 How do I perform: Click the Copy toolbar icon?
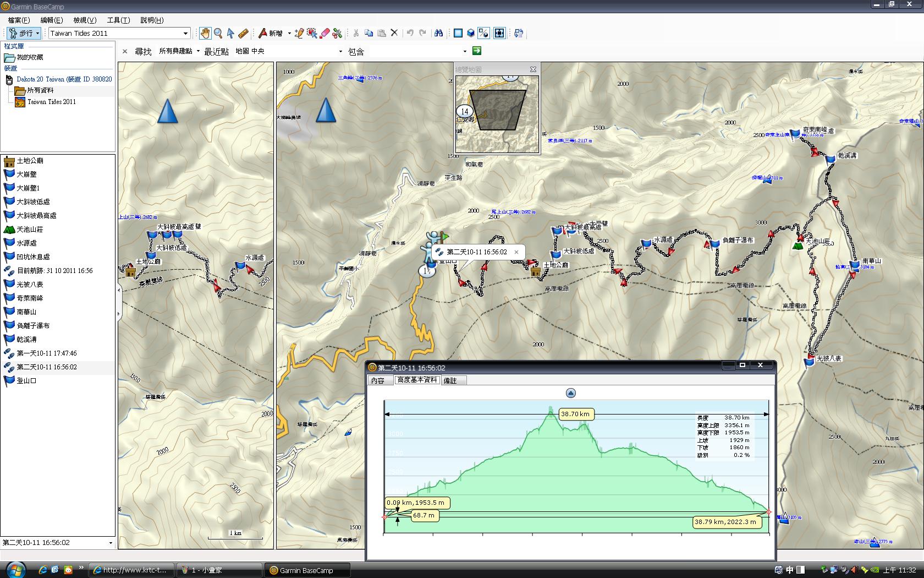pos(369,33)
